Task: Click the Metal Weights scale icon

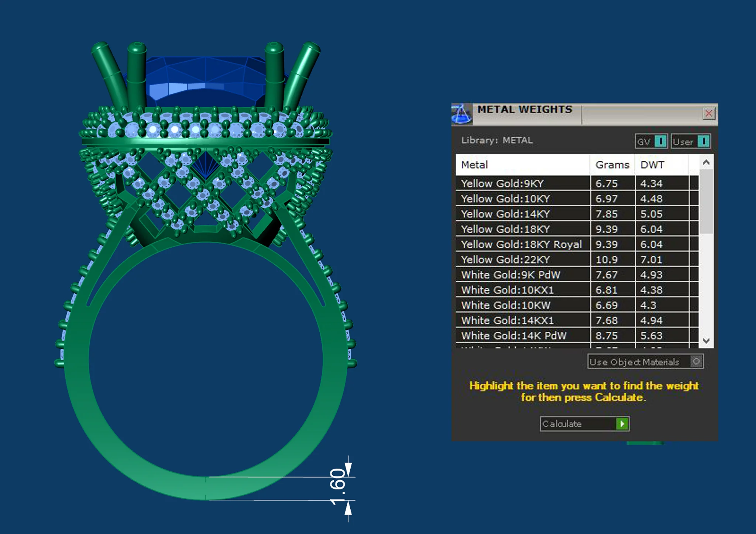Action: point(461,114)
